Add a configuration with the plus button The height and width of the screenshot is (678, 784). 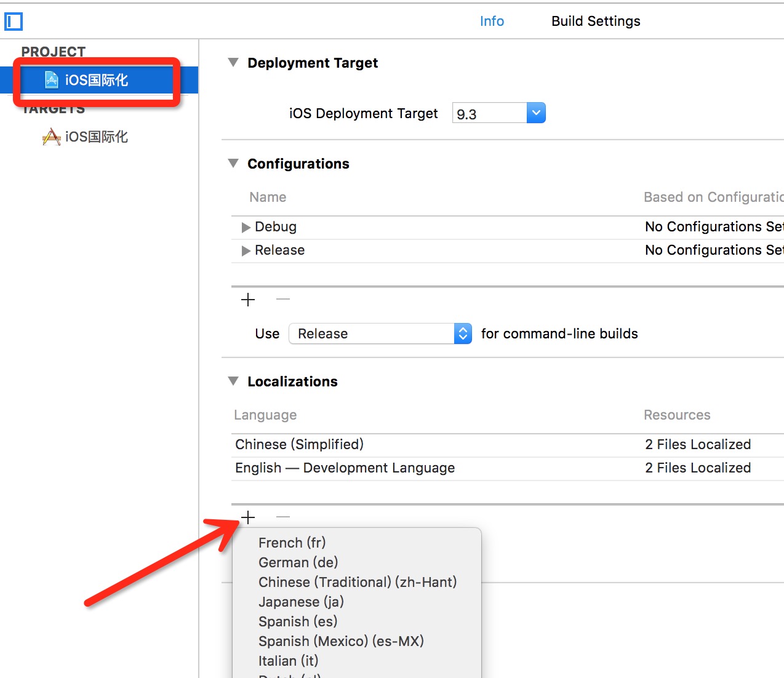248,300
